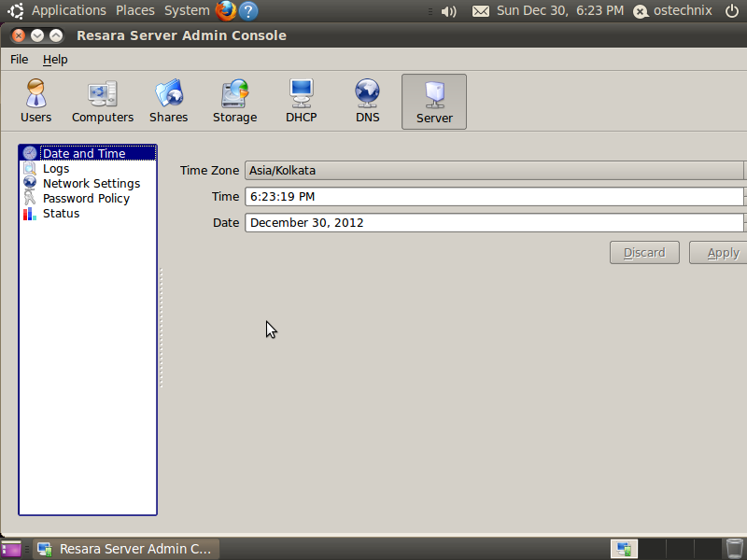
Task: Open the Computers section
Action: point(103,102)
